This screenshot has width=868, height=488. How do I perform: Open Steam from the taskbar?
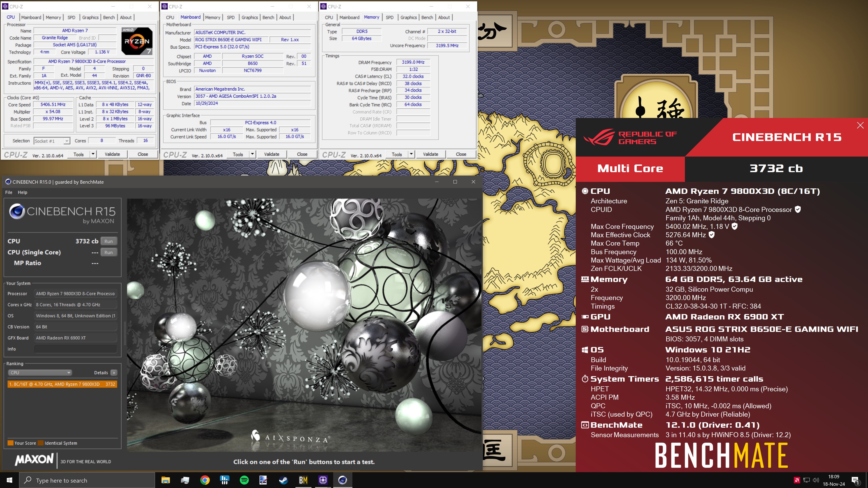click(x=283, y=480)
